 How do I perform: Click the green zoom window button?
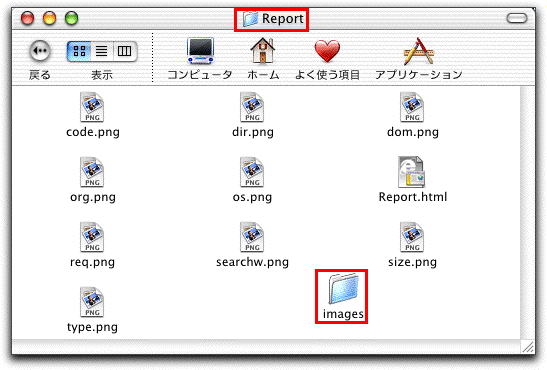tap(72, 18)
